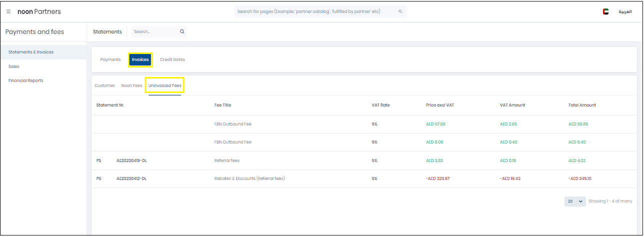Click the magnifier icon in top search bar
Viewport: 644px width, 237px height.
[400, 11]
